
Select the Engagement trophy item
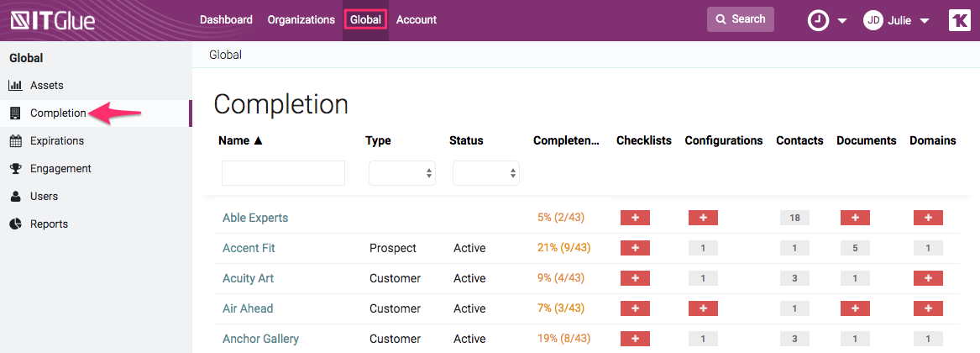pos(60,169)
